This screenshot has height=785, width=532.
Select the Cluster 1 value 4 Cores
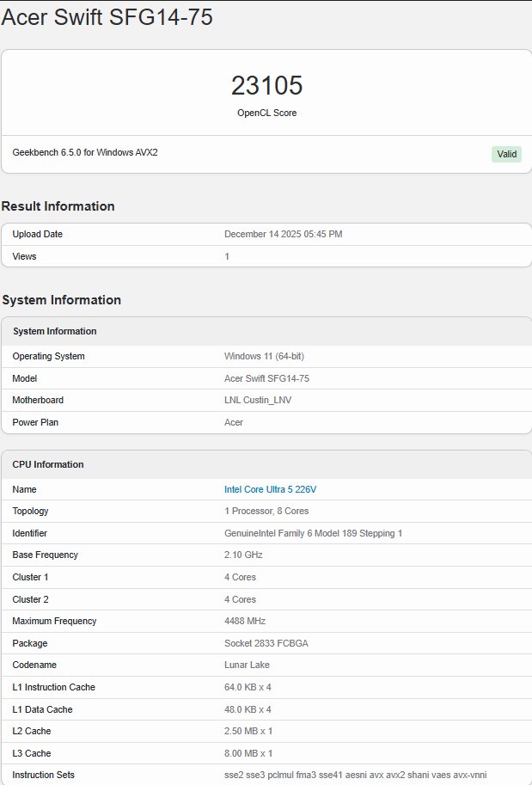click(241, 577)
